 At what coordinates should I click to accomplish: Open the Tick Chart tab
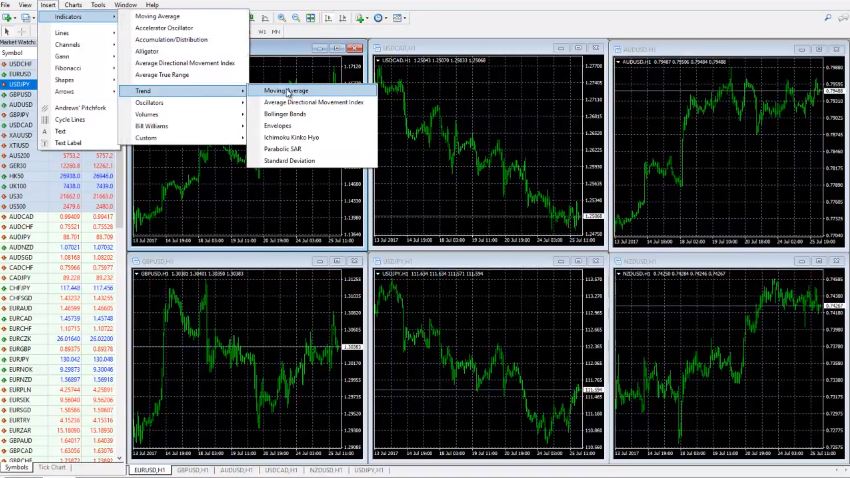point(52,467)
